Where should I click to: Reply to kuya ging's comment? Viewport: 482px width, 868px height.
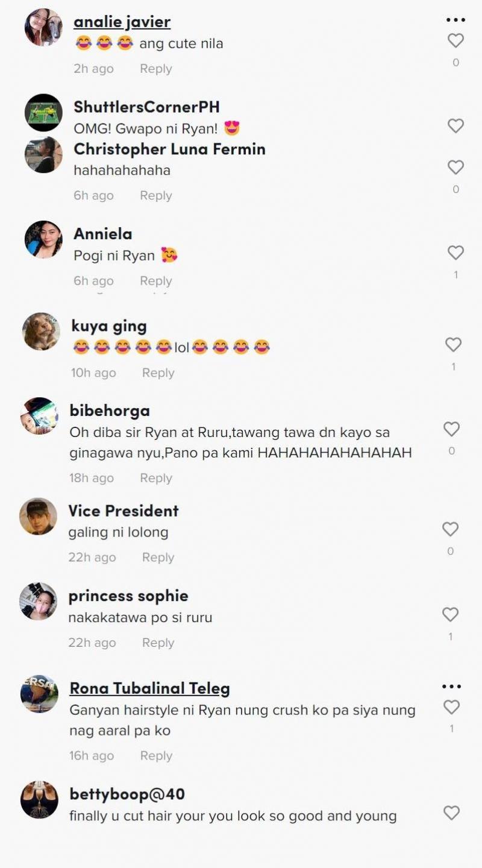coord(158,373)
